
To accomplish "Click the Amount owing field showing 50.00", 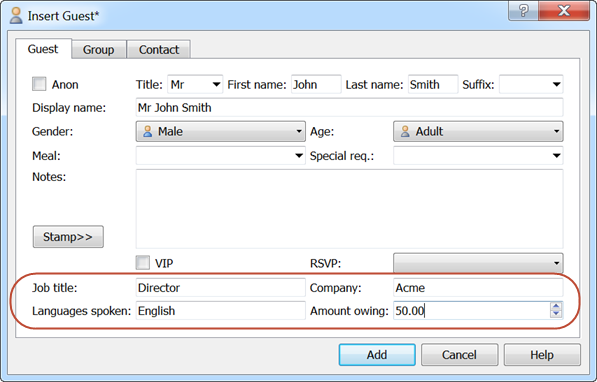I will 471,310.
